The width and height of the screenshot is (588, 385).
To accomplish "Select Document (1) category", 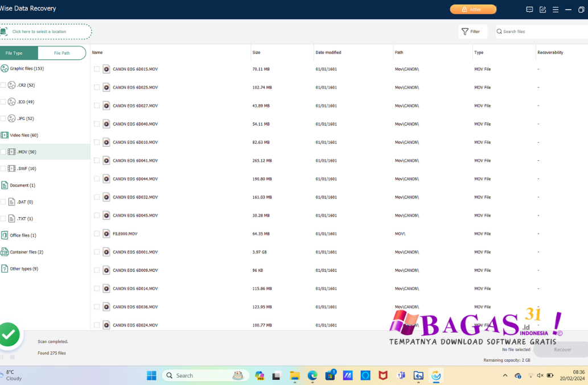I will click(x=18, y=185).
